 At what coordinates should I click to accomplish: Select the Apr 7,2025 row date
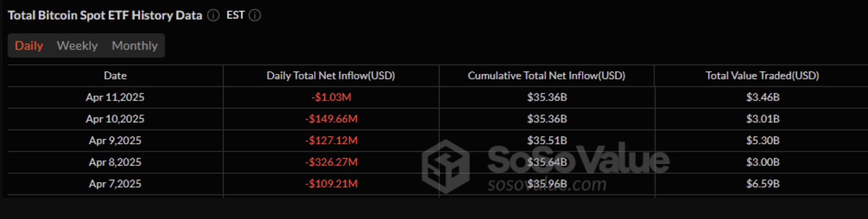(x=115, y=184)
